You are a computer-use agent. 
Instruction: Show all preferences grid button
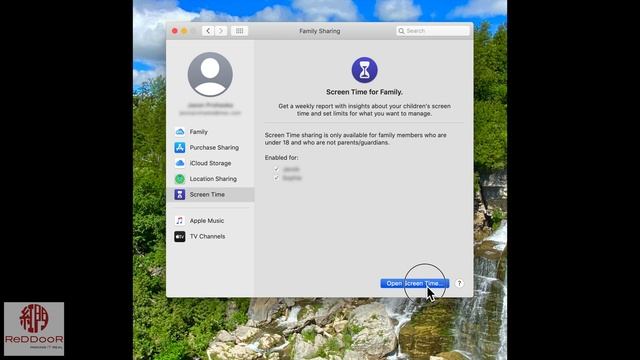tap(239, 31)
